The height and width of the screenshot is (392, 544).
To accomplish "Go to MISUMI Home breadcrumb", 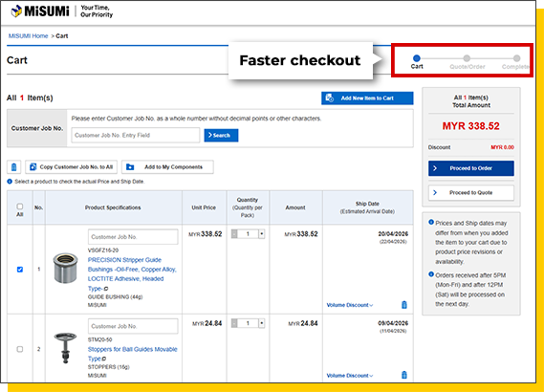I will 28,36.
